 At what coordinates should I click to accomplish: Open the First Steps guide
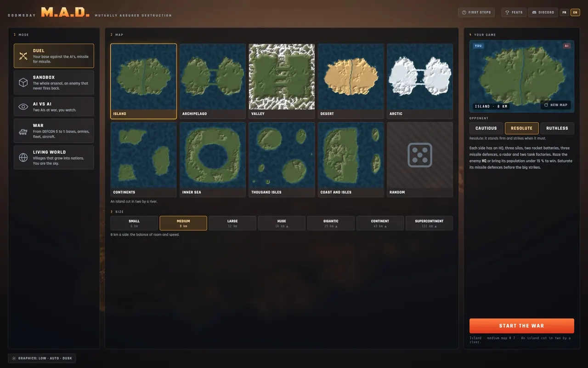pyautogui.click(x=476, y=12)
